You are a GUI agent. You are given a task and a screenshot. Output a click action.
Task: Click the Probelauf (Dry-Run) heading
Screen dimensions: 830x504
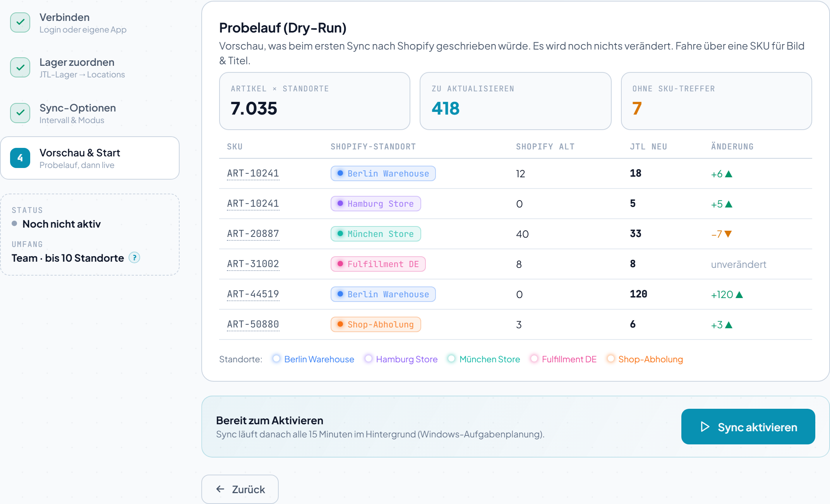[x=283, y=28]
